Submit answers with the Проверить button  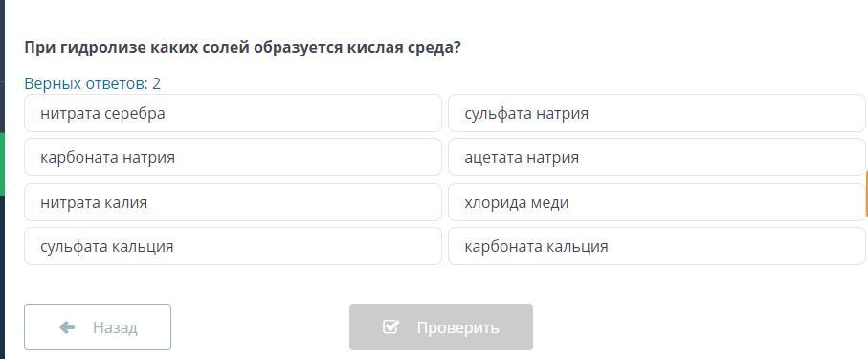click(441, 327)
